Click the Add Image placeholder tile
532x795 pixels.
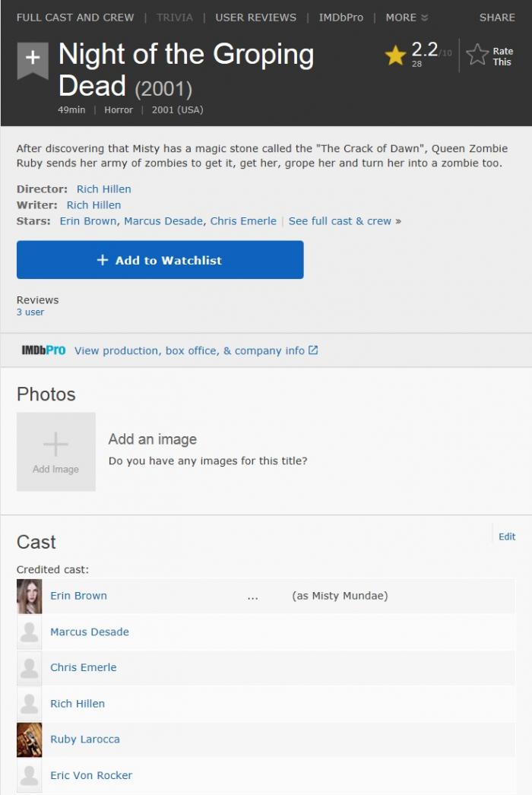click(x=55, y=451)
